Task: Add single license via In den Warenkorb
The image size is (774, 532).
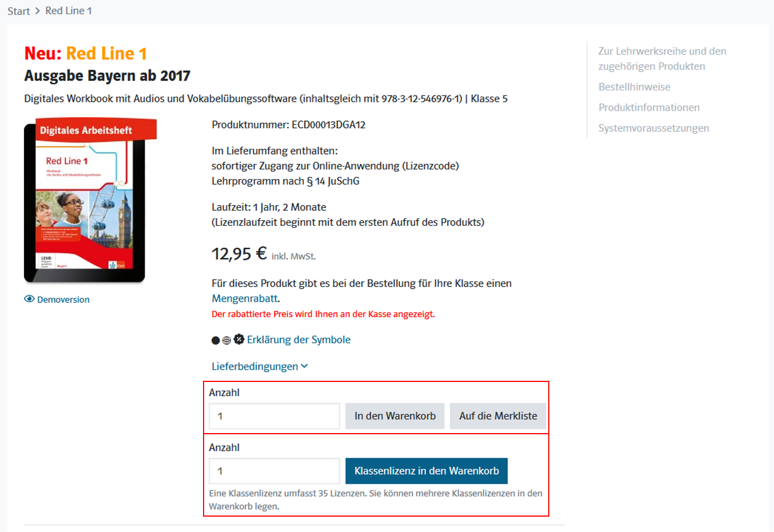Action: pos(395,416)
